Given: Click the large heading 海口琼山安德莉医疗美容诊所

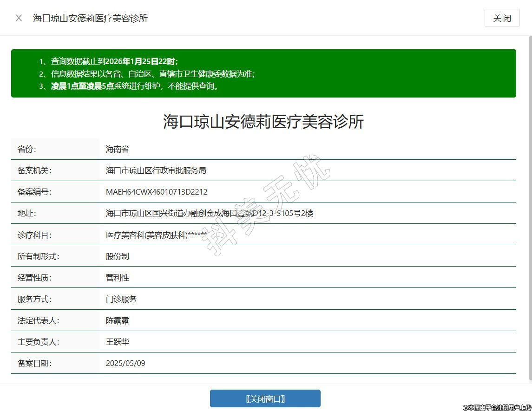Looking at the screenshot, I should click(x=263, y=122).
